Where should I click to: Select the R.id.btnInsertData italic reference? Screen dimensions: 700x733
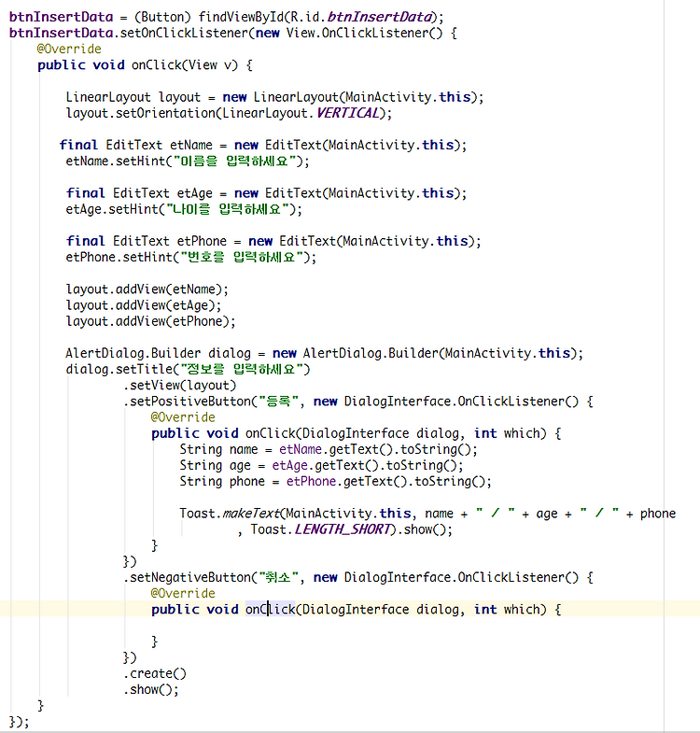coord(364,17)
